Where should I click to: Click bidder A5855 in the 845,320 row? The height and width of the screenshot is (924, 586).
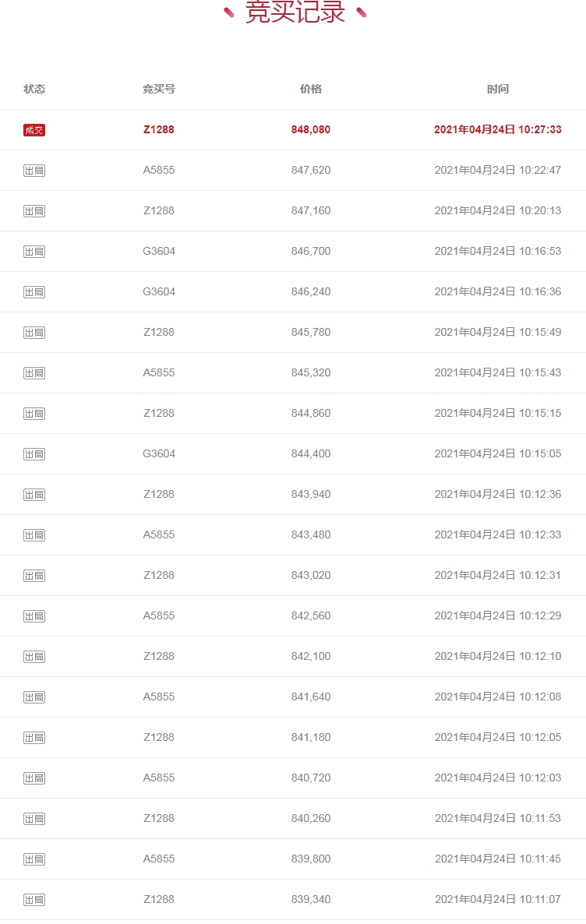click(x=159, y=372)
